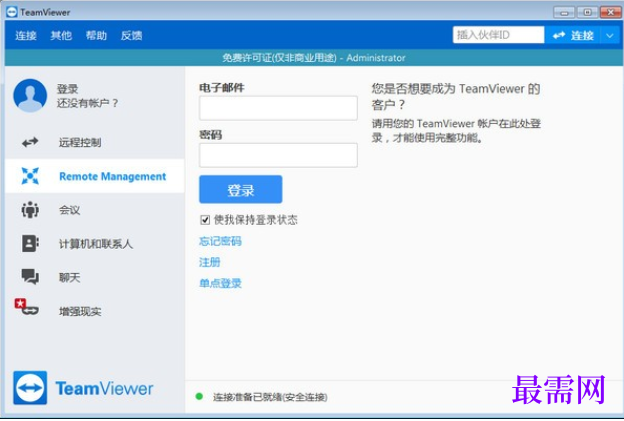Select 会议 in the sidebar
Image resolution: width=624 pixels, height=421 pixels.
pos(95,210)
